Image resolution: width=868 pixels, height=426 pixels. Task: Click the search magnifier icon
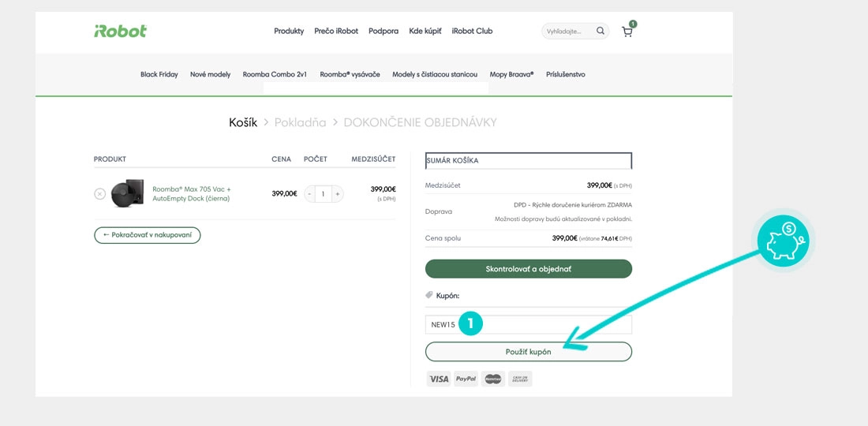600,32
